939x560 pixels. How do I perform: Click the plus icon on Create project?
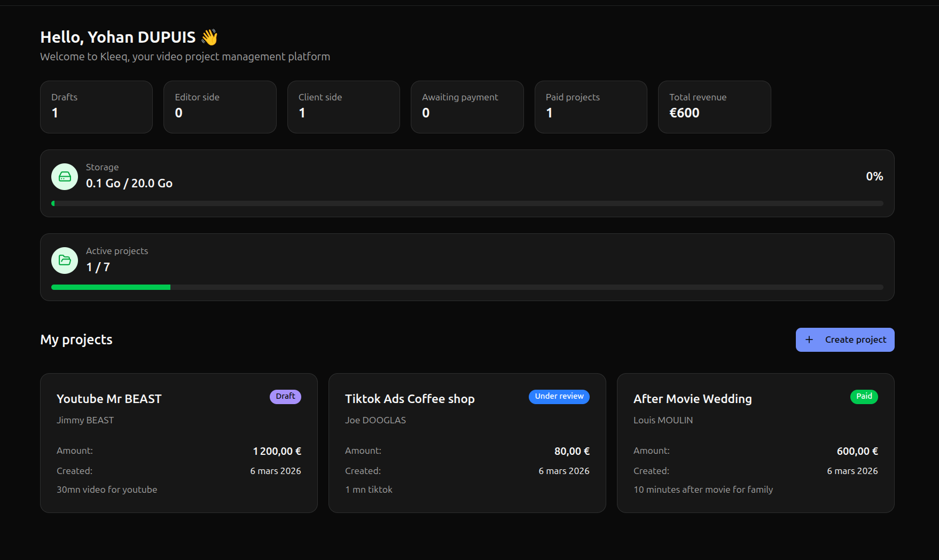coord(809,340)
